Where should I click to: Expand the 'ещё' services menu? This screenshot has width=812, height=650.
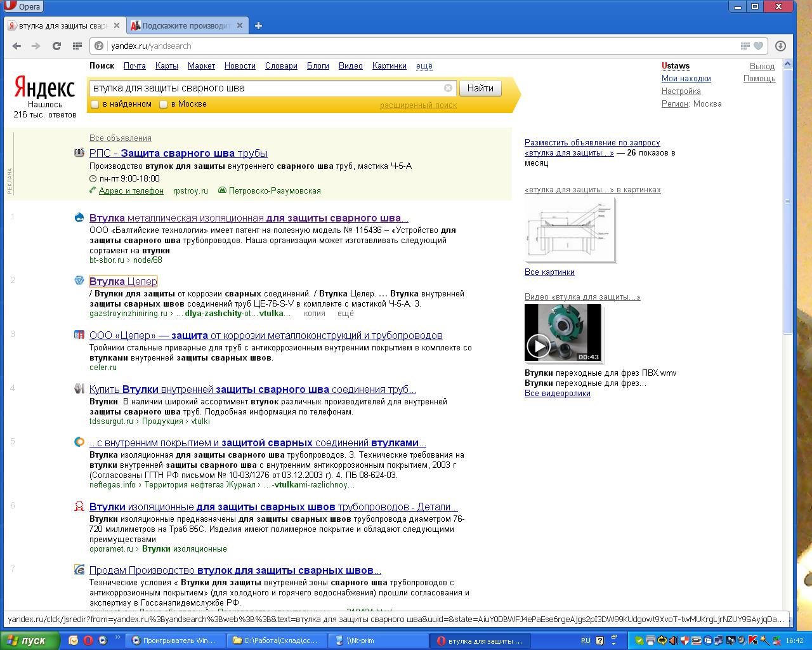(x=424, y=66)
